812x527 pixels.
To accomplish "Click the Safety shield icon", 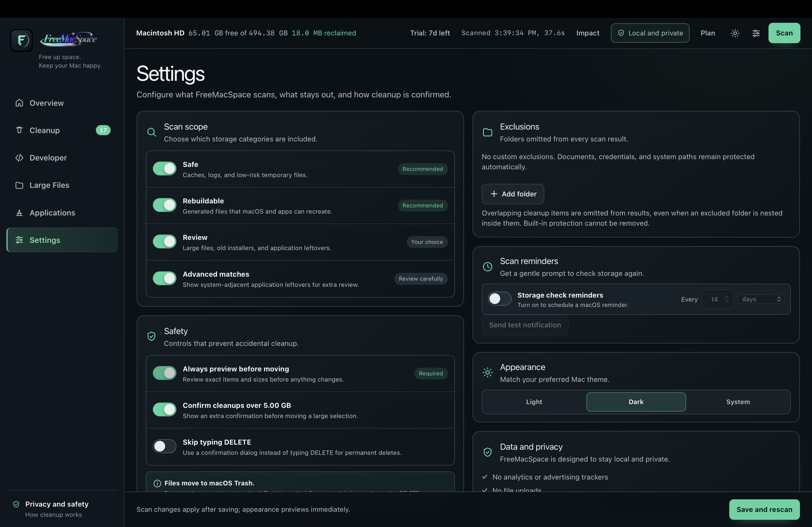I will [x=151, y=336].
